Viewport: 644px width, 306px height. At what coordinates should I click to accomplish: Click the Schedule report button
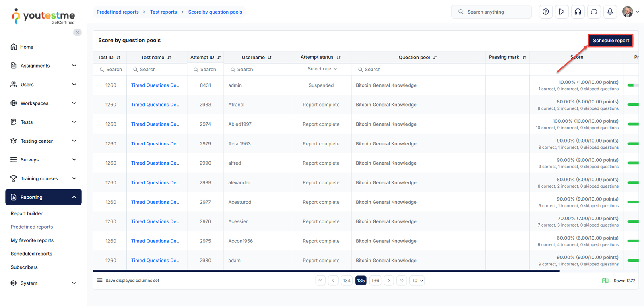click(x=611, y=41)
